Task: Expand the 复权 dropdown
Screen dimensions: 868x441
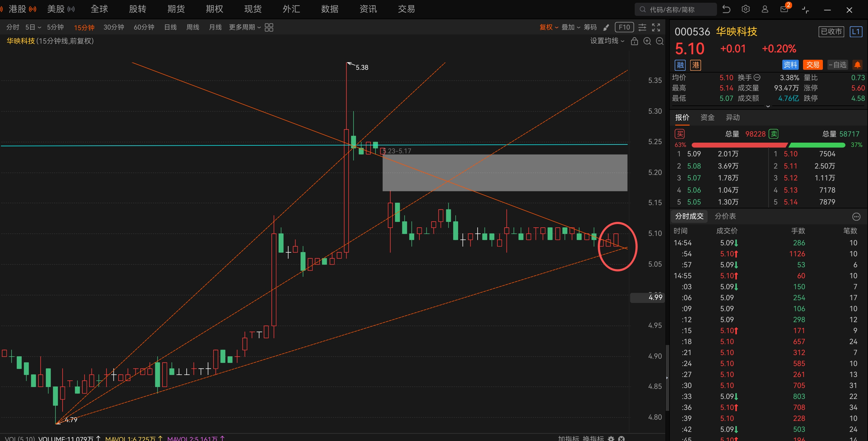Action: pyautogui.click(x=549, y=27)
